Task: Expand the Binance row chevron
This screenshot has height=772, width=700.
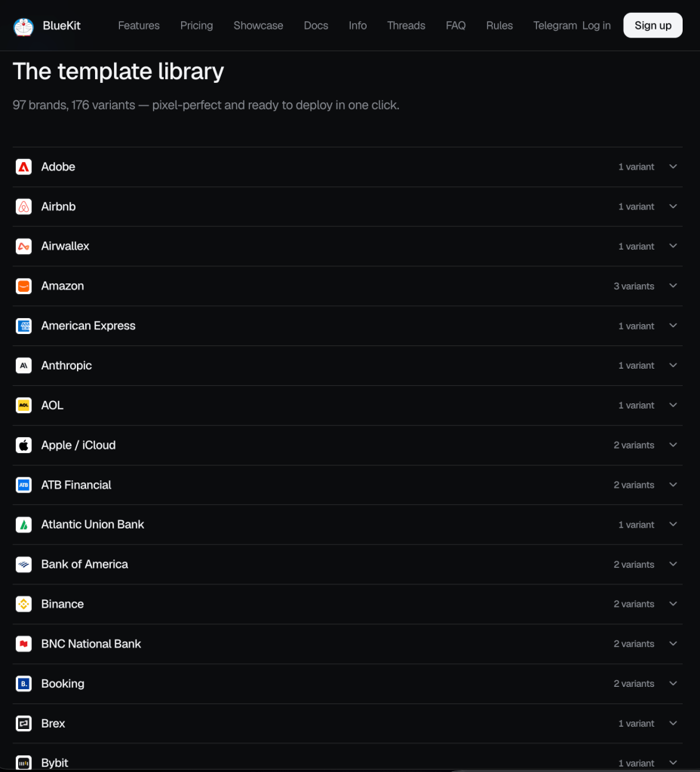Action: (x=673, y=604)
